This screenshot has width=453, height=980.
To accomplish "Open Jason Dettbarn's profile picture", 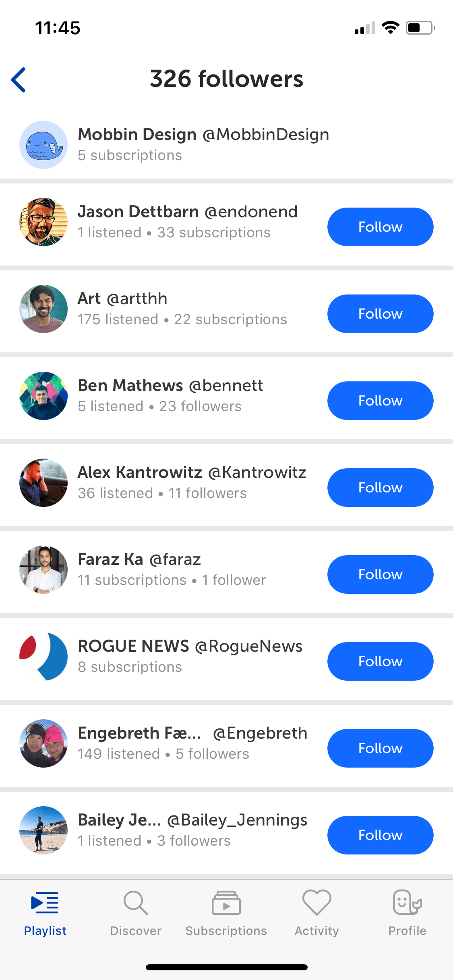I will (43, 222).
